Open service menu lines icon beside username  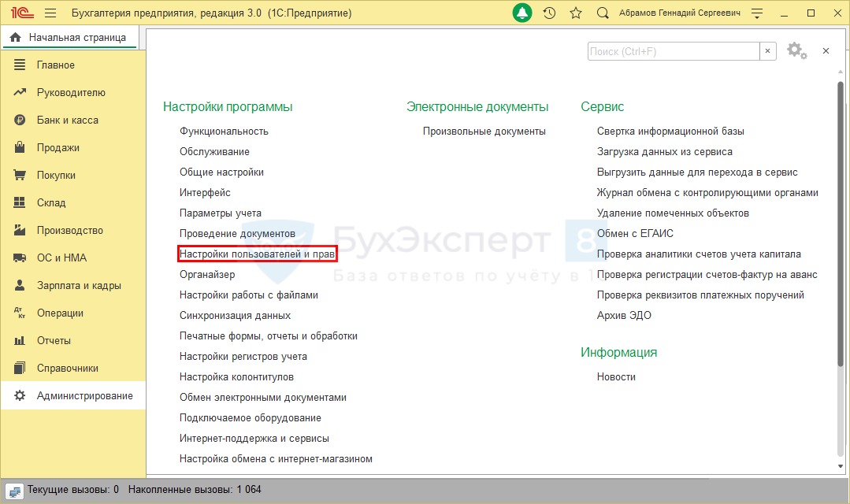pos(757,13)
